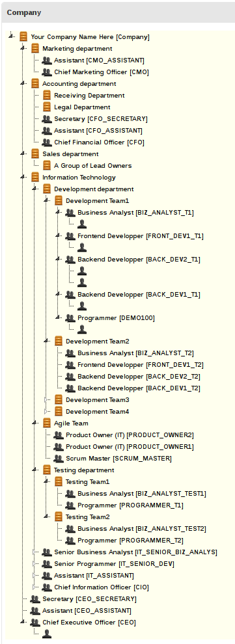This screenshot has height=644, width=235.
Task: Click the Sales department icon
Action: pyautogui.click(x=35, y=154)
